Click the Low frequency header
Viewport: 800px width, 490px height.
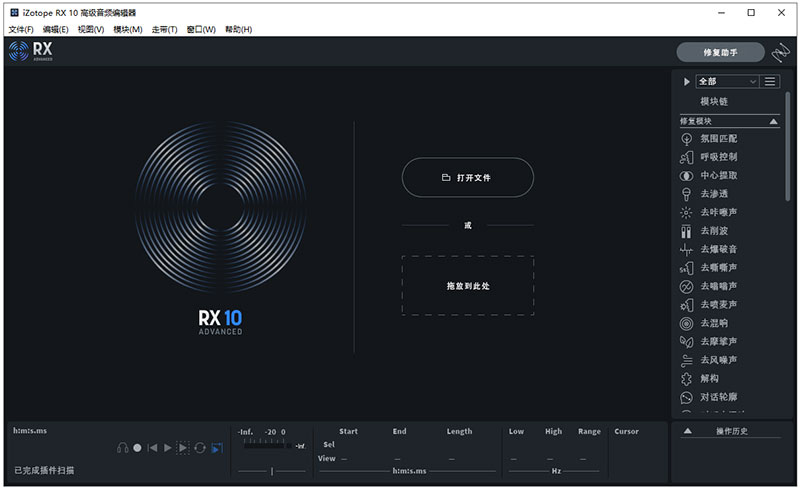[x=516, y=431]
